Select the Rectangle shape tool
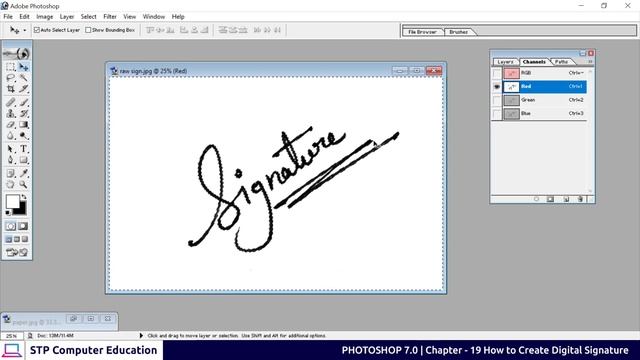 click(x=24, y=160)
